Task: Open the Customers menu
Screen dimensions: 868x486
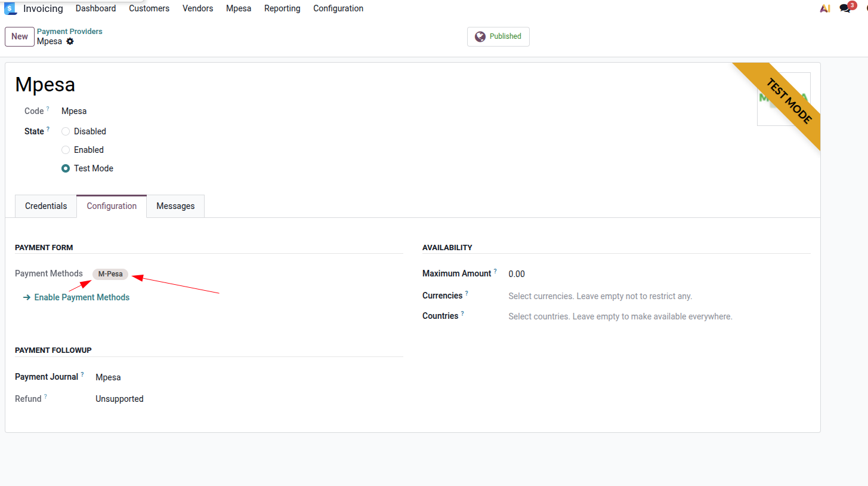Action: pos(149,8)
